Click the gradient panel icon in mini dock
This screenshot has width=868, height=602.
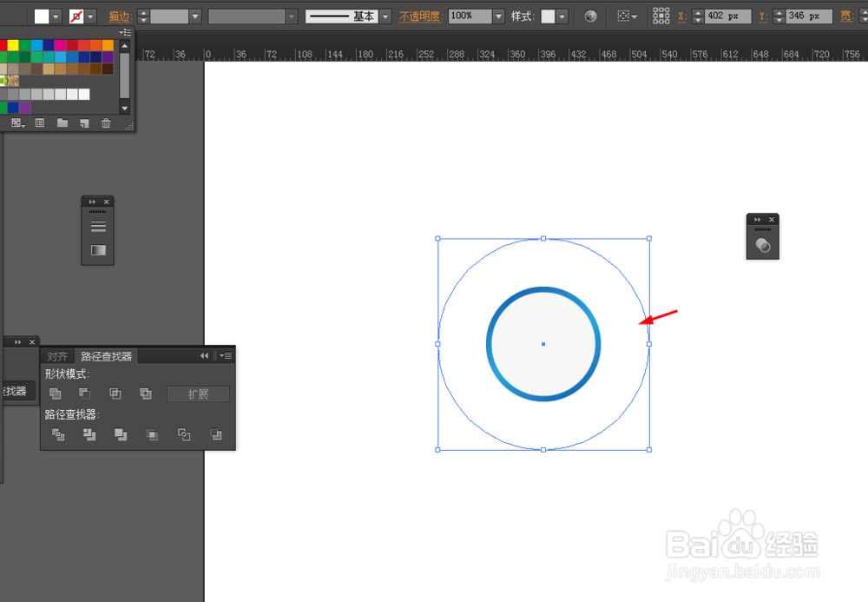coord(98,250)
